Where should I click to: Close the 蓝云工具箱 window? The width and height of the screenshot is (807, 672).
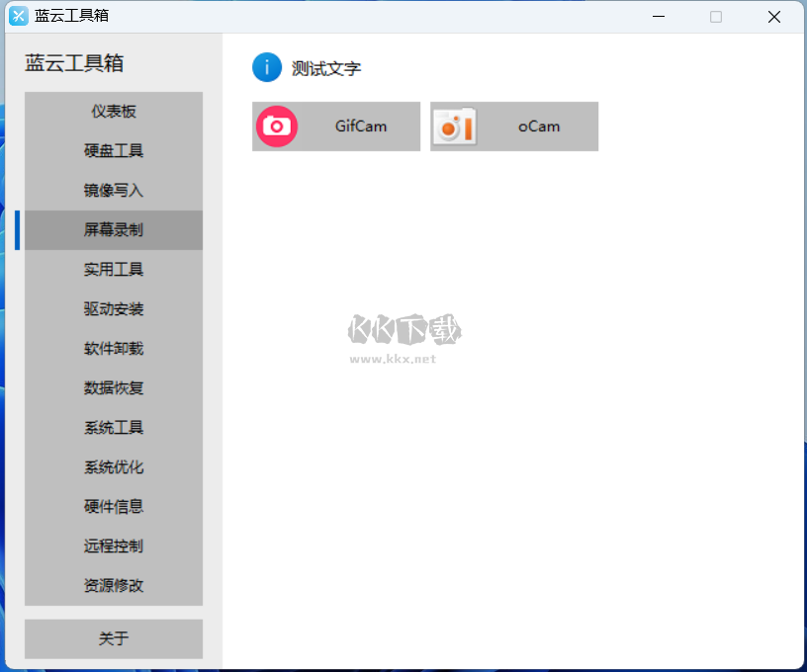point(774,17)
